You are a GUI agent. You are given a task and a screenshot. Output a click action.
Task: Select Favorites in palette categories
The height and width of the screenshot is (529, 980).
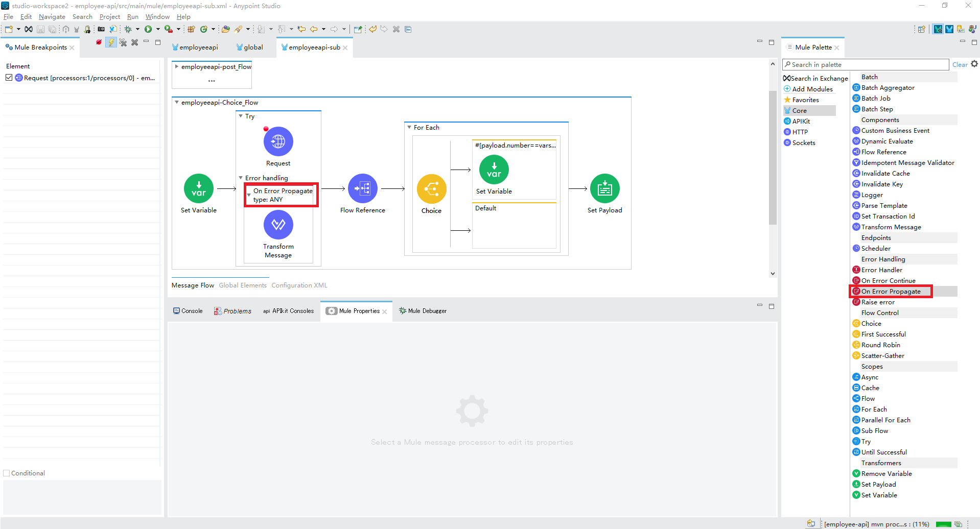[x=801, y=100]
